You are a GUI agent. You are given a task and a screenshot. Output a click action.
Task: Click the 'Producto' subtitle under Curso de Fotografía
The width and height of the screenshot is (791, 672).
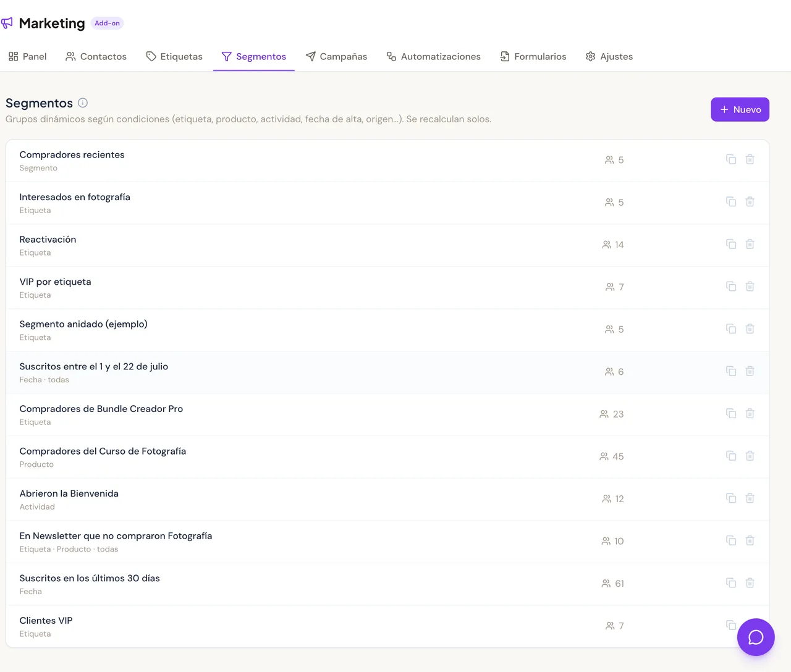pyautogui.click(x=36, y=464)
